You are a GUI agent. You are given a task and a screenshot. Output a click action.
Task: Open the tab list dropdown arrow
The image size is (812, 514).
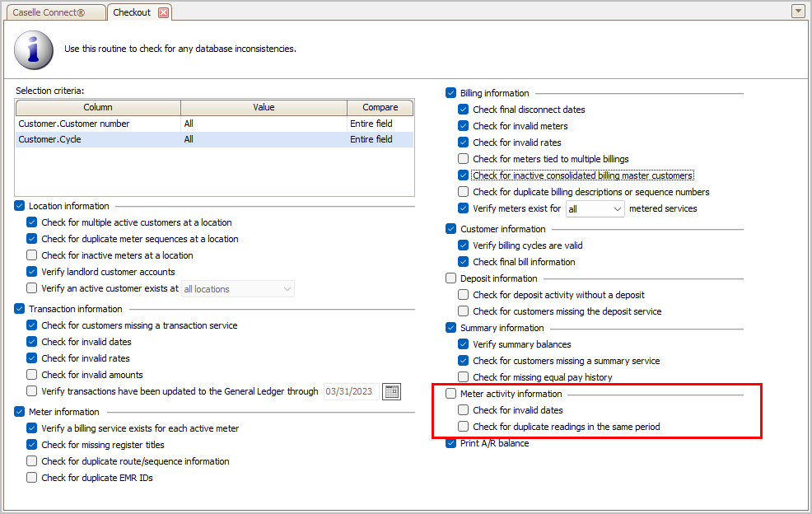pos(798,11)
